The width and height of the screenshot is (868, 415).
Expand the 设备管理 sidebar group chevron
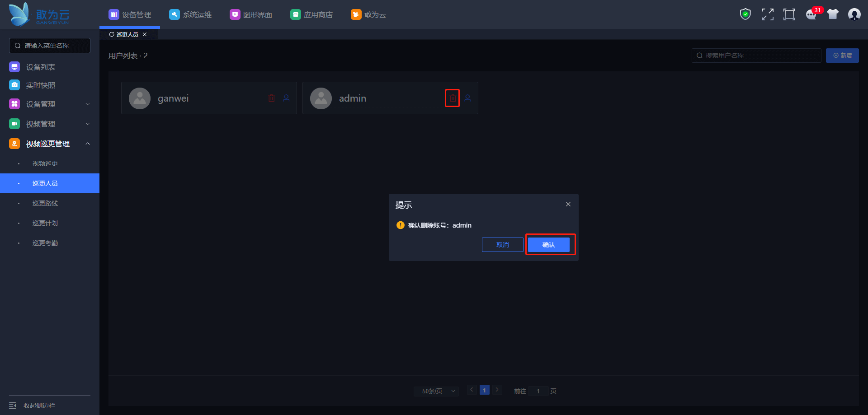88,104
